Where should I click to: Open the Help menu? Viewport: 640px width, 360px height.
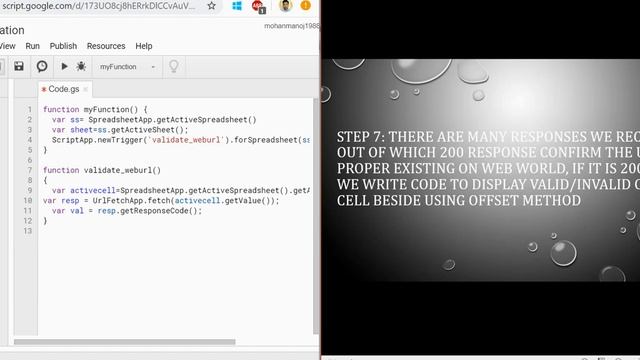point(144,46)
